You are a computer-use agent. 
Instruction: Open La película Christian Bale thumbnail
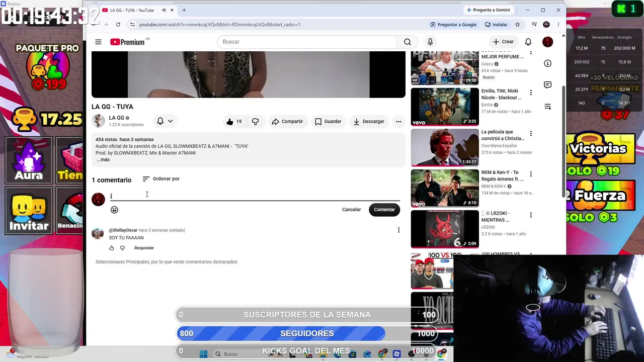(445, 147)
